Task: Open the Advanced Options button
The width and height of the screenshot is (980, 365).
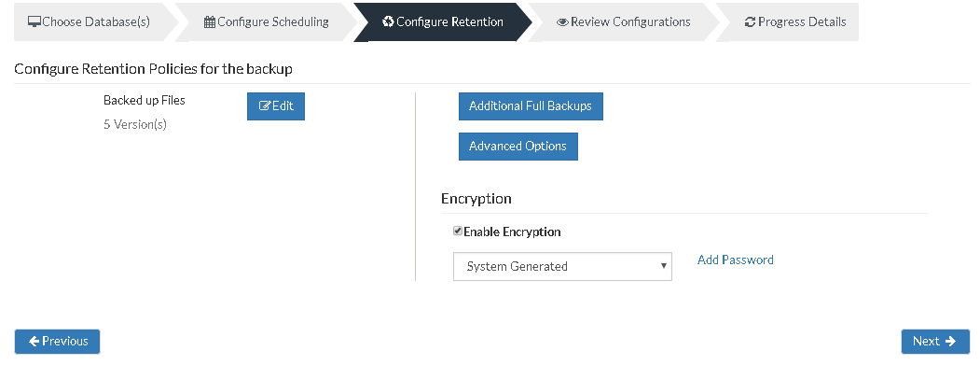Action: click(x=518, y=147)
